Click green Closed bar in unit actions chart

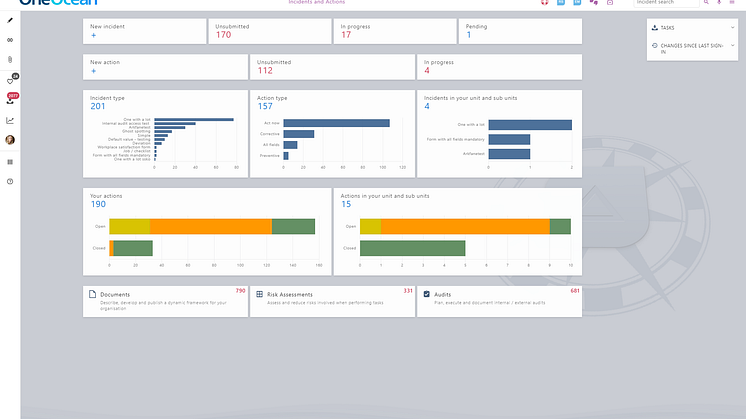[x=412, y=248]
